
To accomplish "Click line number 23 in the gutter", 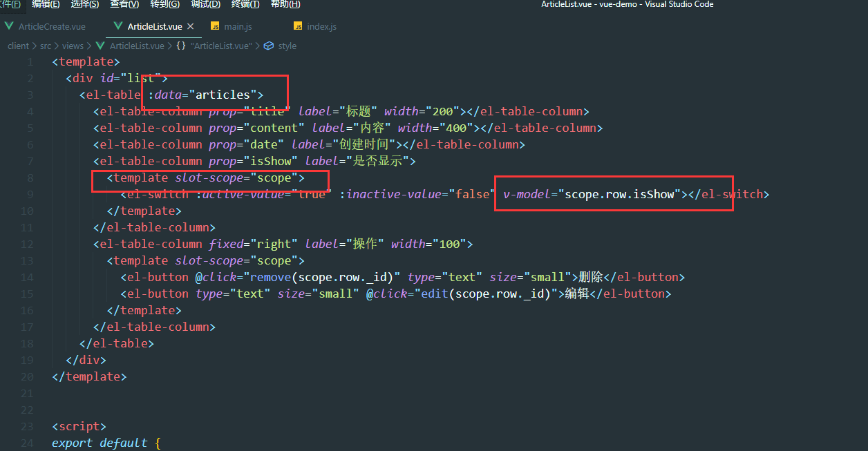I will [x=27, y=426].
